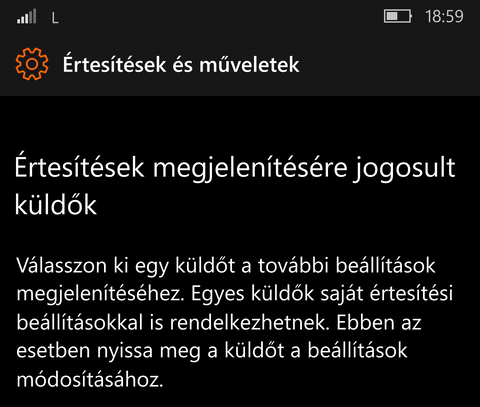
Task: Tap the L network type indicator
Action: coord(55,18)
